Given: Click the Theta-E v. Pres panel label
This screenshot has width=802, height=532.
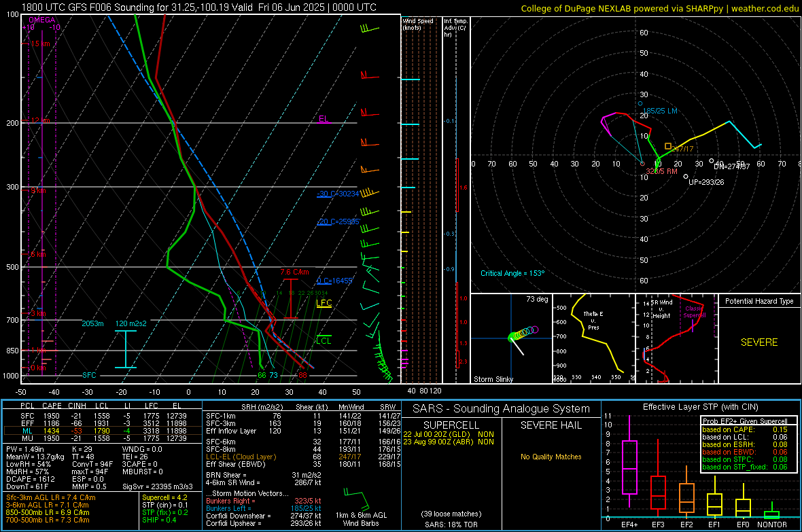Looking at the screenshot, I should coord(593,320).
